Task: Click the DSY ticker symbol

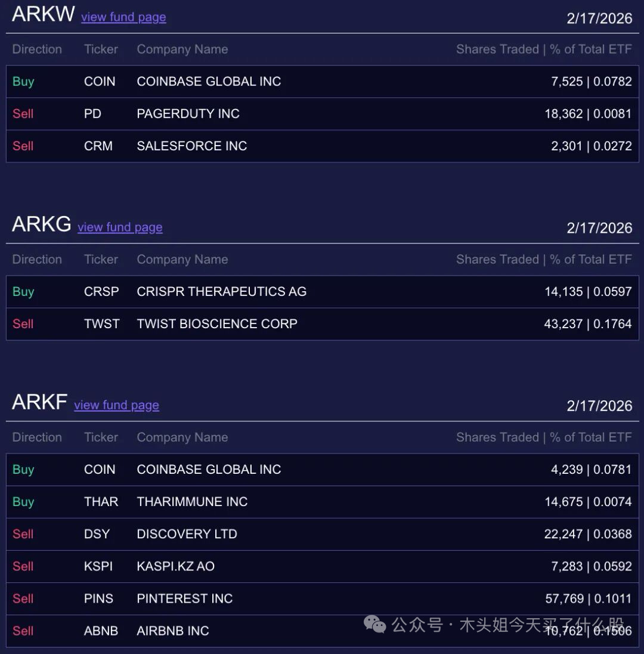Action: pos(97,534)
